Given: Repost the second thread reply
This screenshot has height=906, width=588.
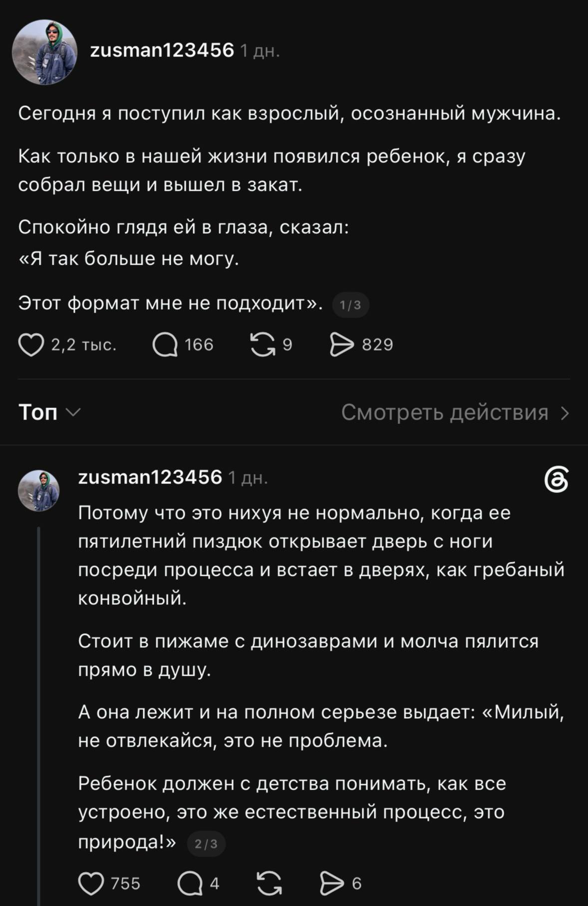Looking at the screenshot, I should [269, 883].
